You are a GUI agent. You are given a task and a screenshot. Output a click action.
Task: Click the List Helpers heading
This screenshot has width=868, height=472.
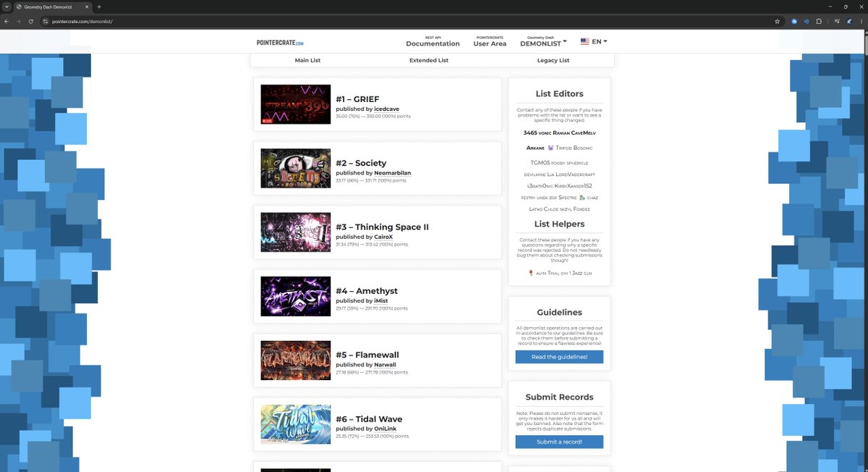pyautogui.click(x=559, y=224)
